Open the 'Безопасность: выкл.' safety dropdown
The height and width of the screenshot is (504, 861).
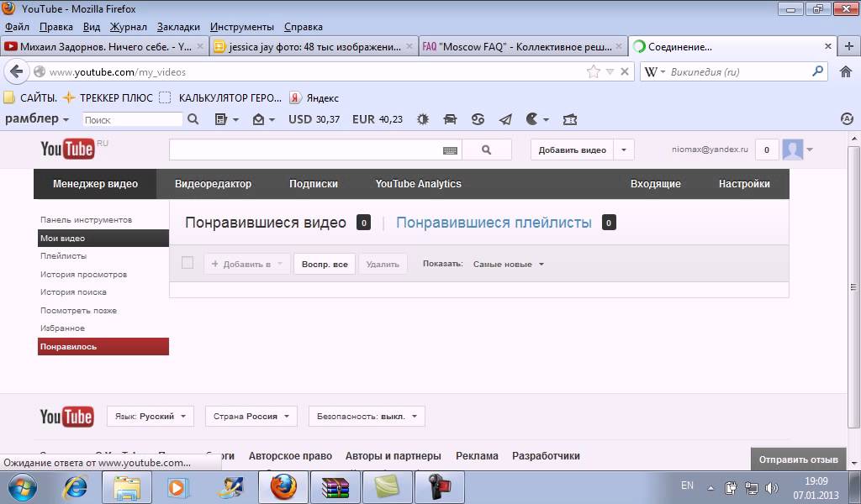coord(366,416)
